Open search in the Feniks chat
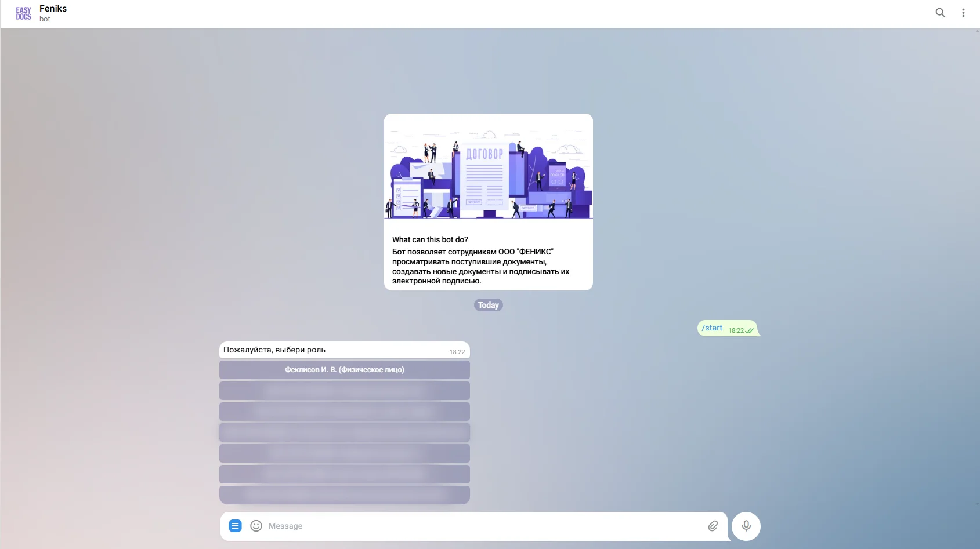The height and width of the screenshot is (549, 980). [x=940, y=13]
